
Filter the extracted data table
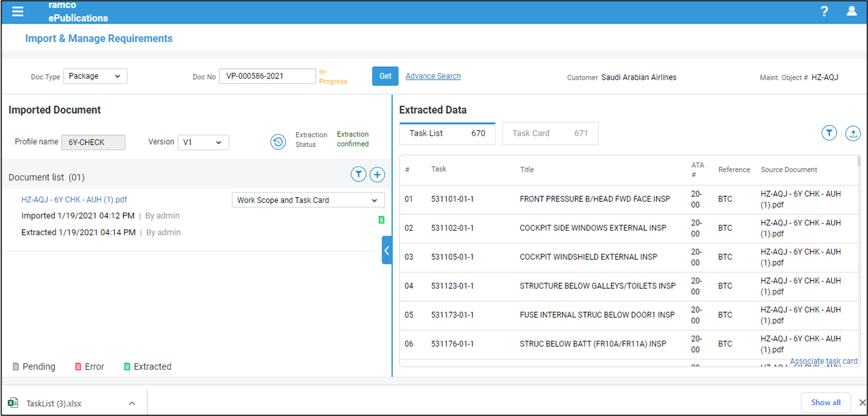(828, 133)
